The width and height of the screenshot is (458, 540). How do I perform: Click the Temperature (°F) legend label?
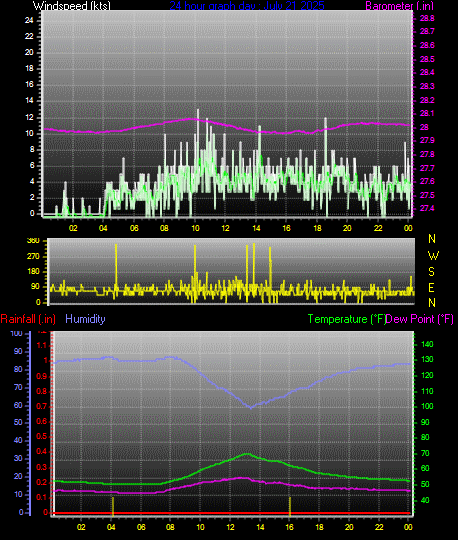click(x=347, y=319)
